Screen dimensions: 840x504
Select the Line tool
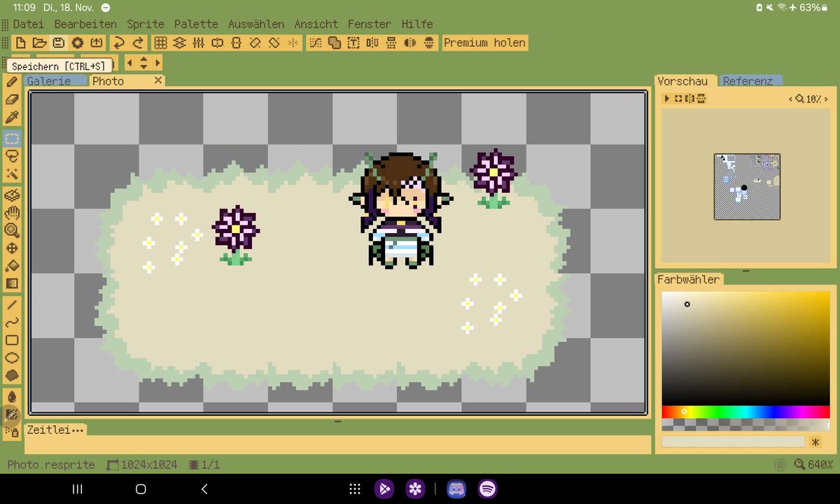coord(12,304)
